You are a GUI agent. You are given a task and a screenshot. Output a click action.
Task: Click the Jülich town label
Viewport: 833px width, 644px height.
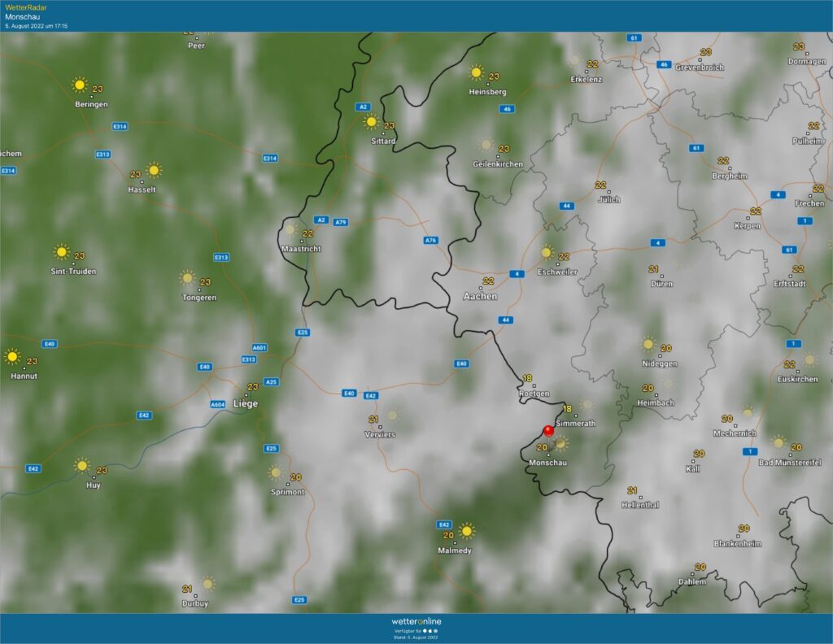tap(608, 200)
